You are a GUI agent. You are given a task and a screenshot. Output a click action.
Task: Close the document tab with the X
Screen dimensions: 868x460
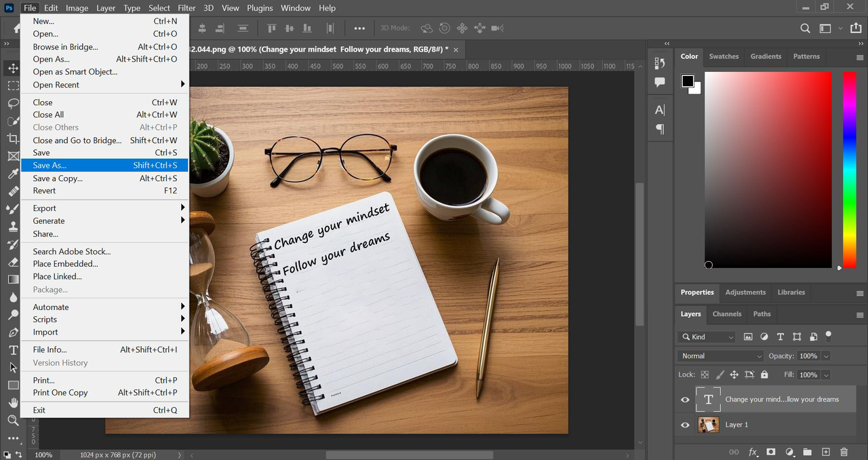[x=456, y=50]
